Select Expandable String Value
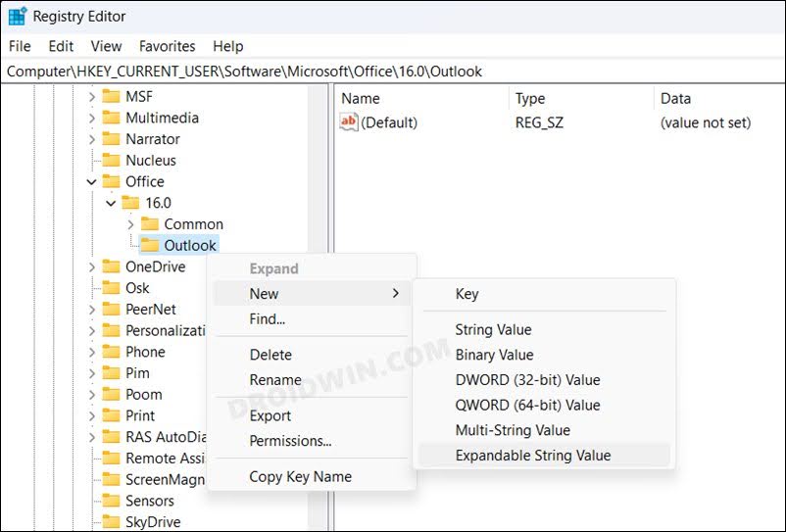 click(x=544, y=456)
